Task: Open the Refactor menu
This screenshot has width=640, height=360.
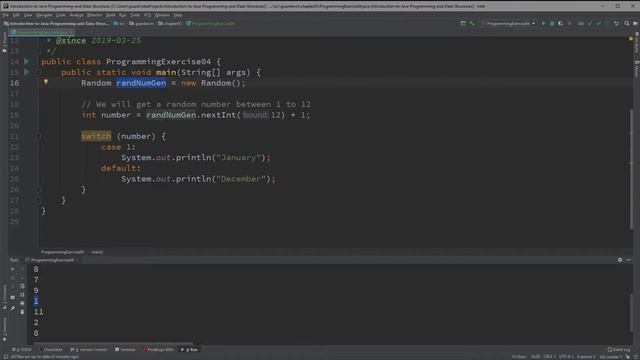Action: click(94, 15)
